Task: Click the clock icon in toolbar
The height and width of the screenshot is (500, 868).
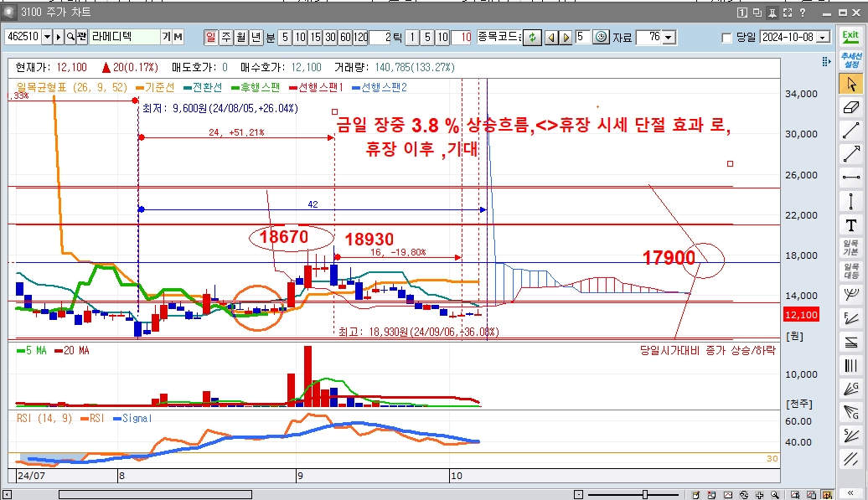Action: click(601, 37)
